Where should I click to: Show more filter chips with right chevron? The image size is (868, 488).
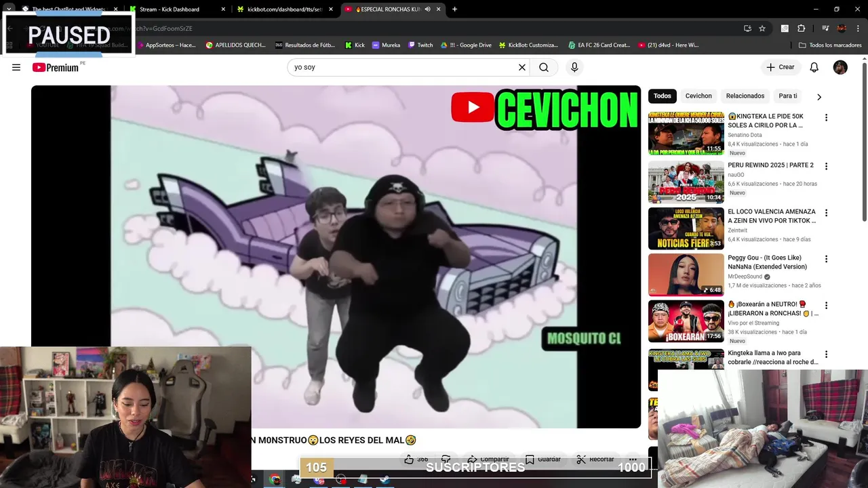(819, 97)
